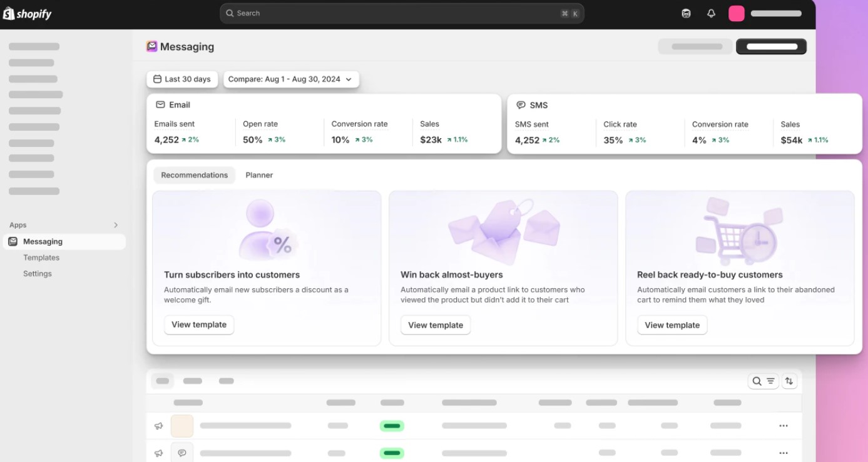The height and width of the screenshot is (462, 868).
Task: Click the Shopify logo
Action: 28,14
